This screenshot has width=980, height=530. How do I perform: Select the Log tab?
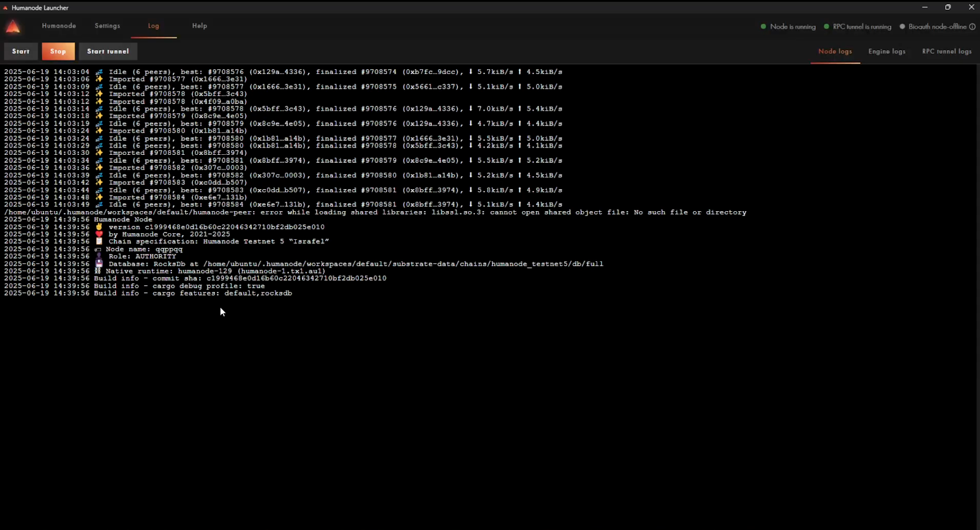(x=153, y=26)
